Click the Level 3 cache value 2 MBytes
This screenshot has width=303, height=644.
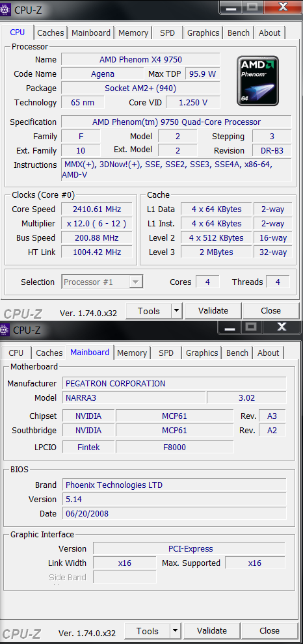click(217, 252)
